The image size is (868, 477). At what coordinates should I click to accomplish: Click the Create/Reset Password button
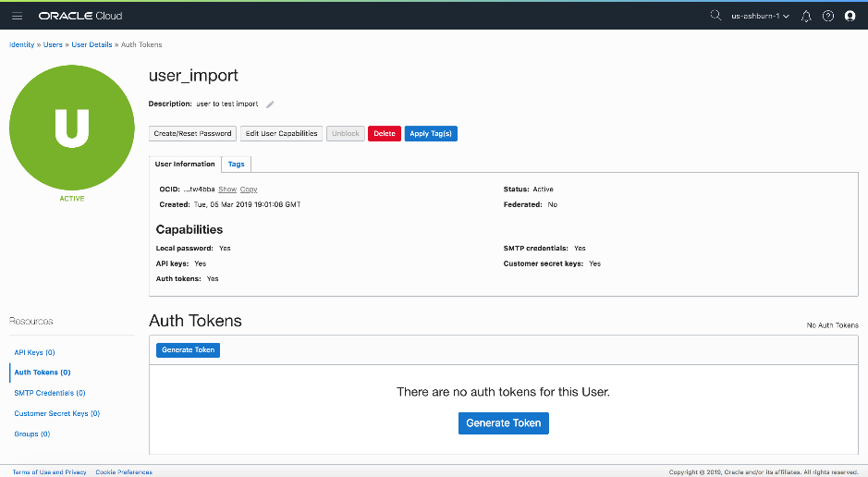pos(192,133)
